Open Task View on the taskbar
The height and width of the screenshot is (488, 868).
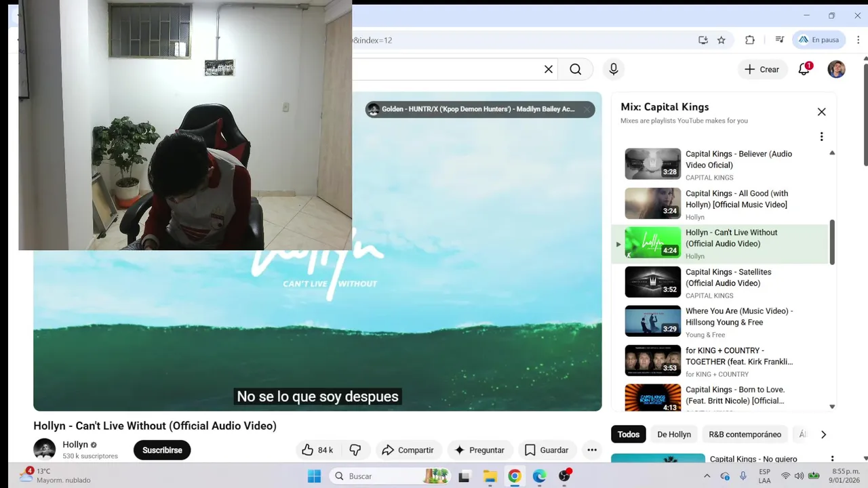(464, 476)
